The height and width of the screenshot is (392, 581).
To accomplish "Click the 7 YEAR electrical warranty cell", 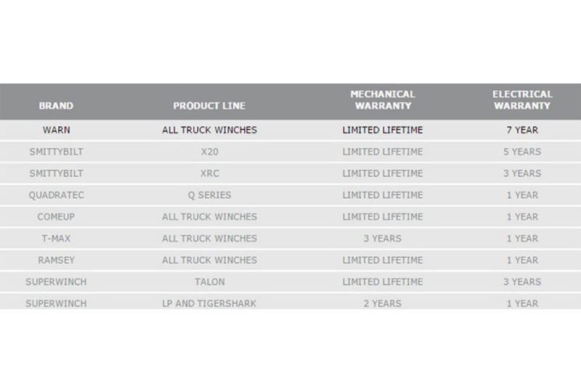I will point(522,130).
